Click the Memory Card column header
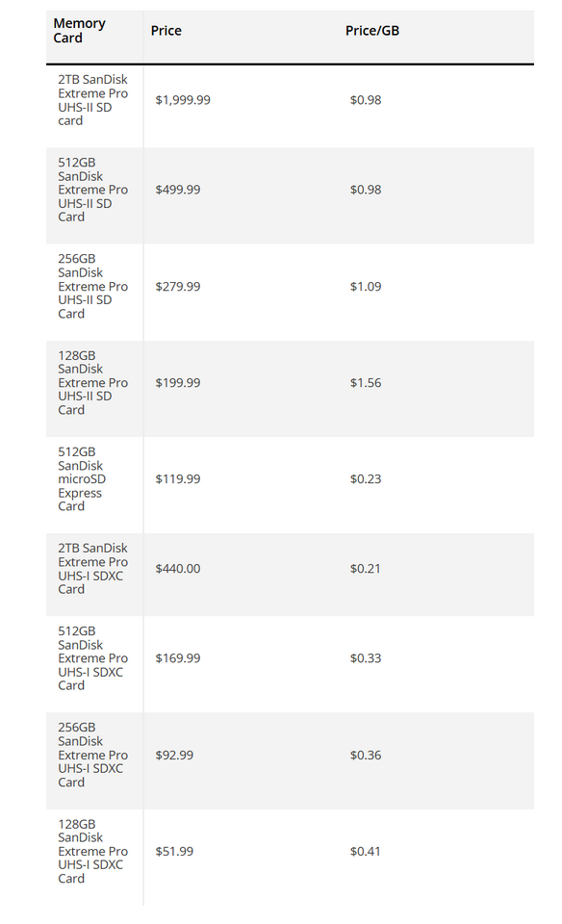The height and width of the screenshot is (924, 562). pos(79,31)
